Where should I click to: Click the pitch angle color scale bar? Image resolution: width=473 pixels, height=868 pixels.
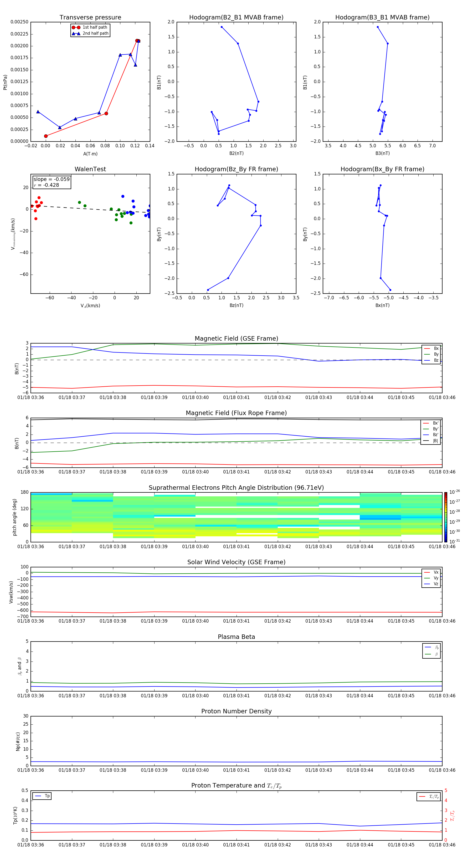coord(446,517)
